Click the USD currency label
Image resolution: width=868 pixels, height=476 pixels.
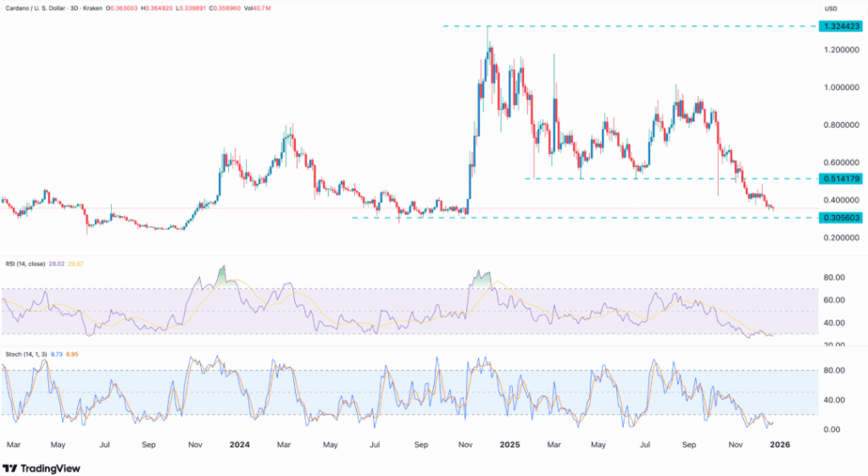(831, 8)
